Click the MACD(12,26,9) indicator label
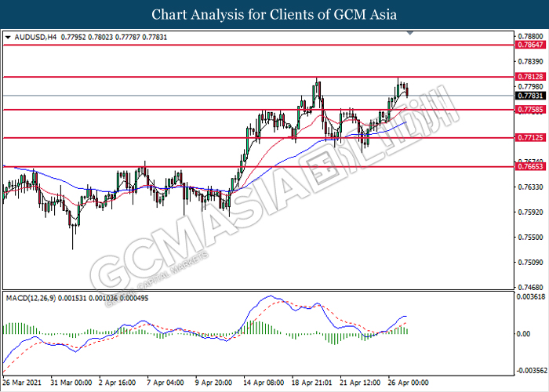Screen dimensions: 549x392 (31, 298)
